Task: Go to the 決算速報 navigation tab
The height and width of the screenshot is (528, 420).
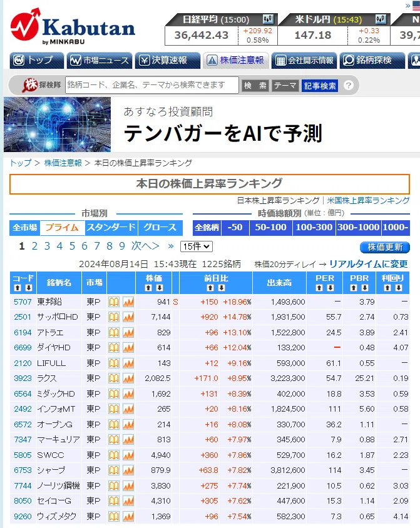Action: click(x=167, y=61)
